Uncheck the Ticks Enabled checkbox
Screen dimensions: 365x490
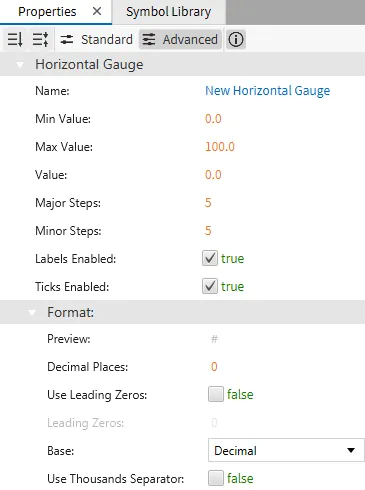210,286
